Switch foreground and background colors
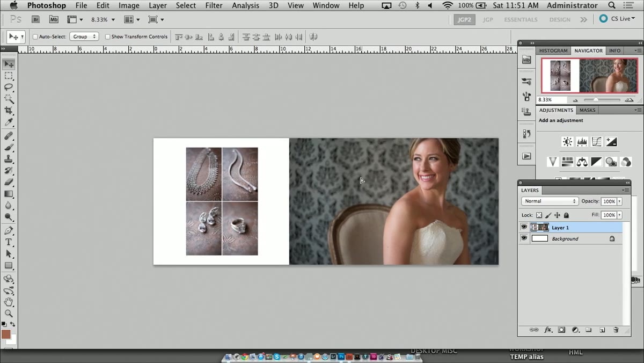Screen dimensions: 644x363 [x=13, y=324]
